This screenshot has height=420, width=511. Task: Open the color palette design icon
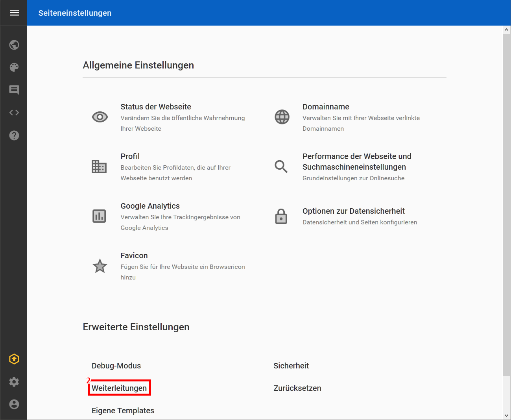pos(14,67)
